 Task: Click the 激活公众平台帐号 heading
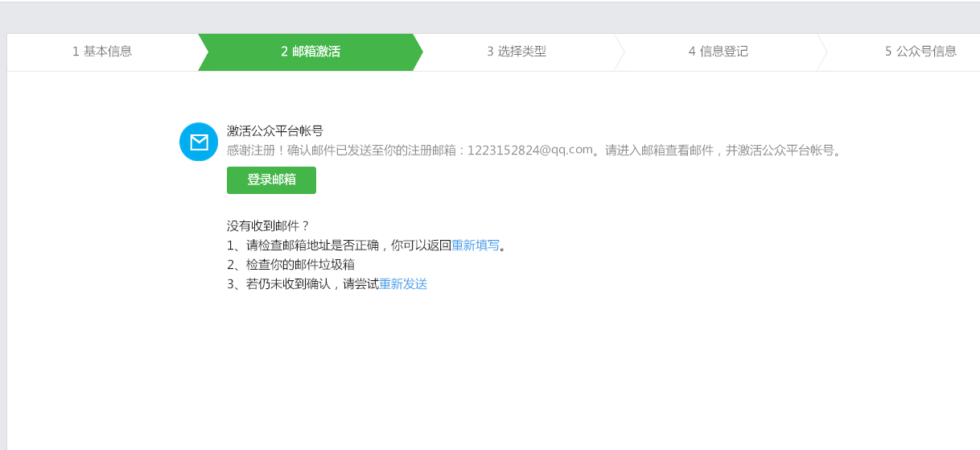point(275,131)
